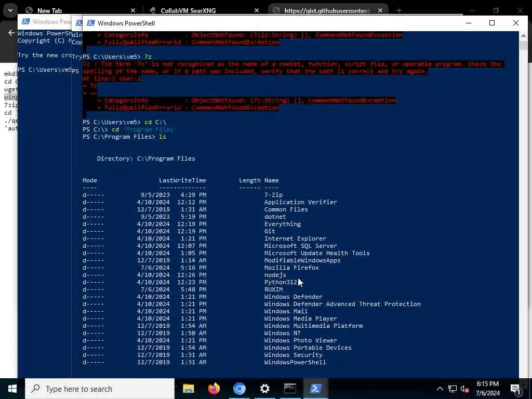Close the gist.githubusercontent tab
This screenshot has width=532, height=399.
380,10
